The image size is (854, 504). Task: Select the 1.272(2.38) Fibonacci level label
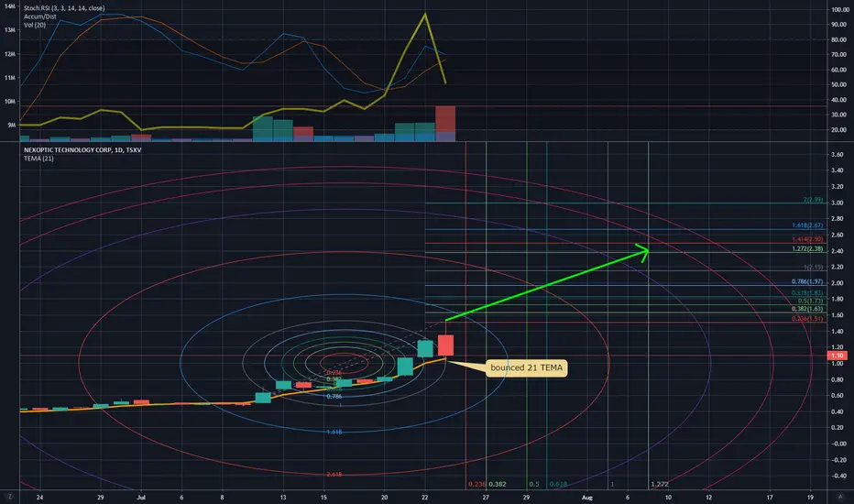(x=807, y=249)
